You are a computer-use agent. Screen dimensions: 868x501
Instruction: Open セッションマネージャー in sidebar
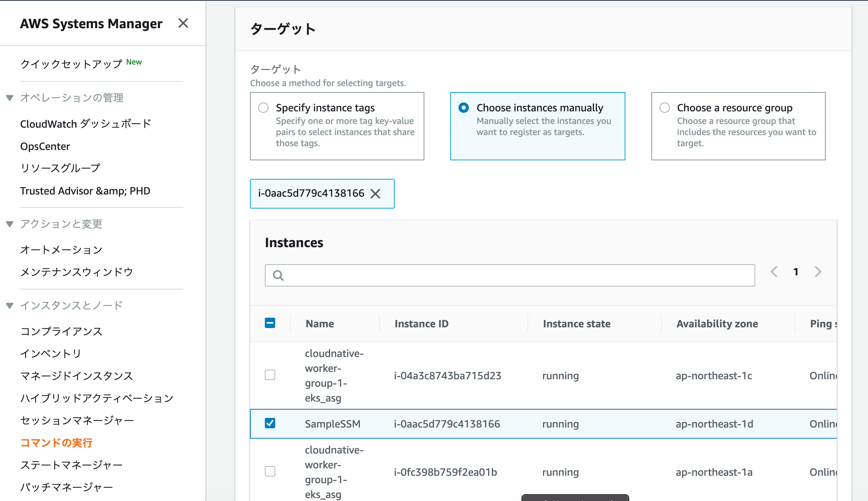tap(77, 420)
